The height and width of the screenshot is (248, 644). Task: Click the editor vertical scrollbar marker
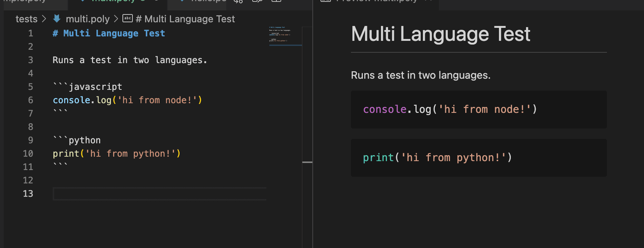point(307,162)
